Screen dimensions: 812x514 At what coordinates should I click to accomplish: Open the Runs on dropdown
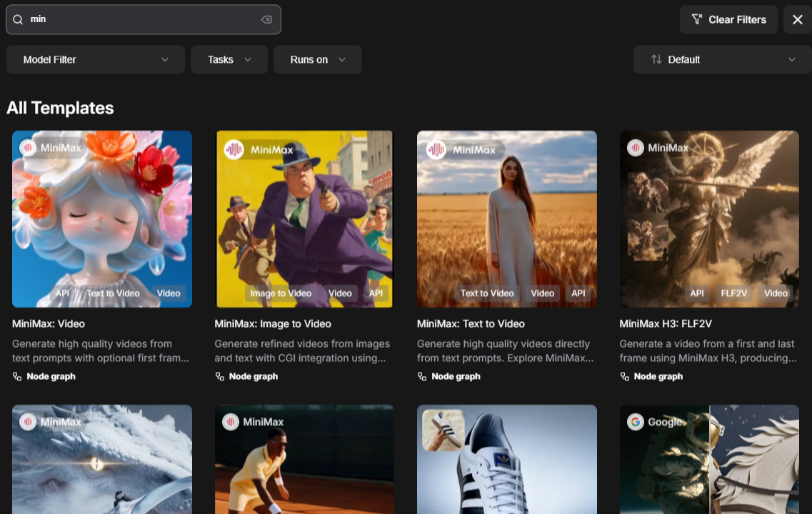(318, 59)
